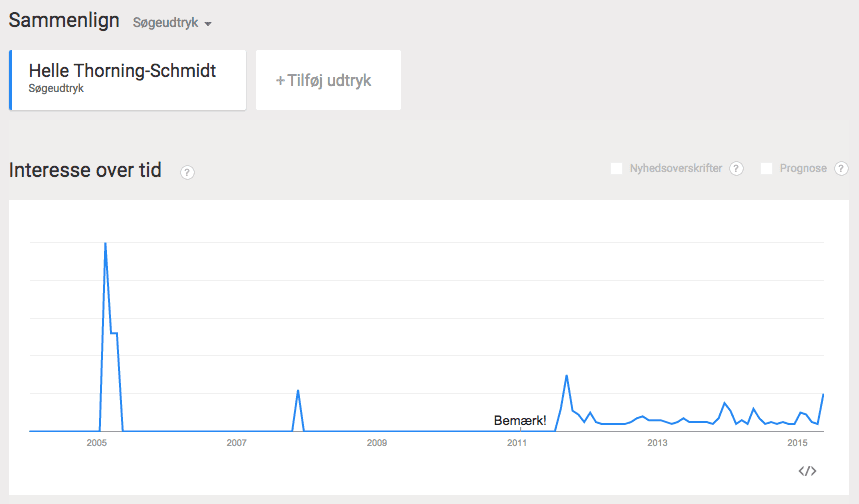Click the 2011 label on the time axis

(x=517, y=443)
